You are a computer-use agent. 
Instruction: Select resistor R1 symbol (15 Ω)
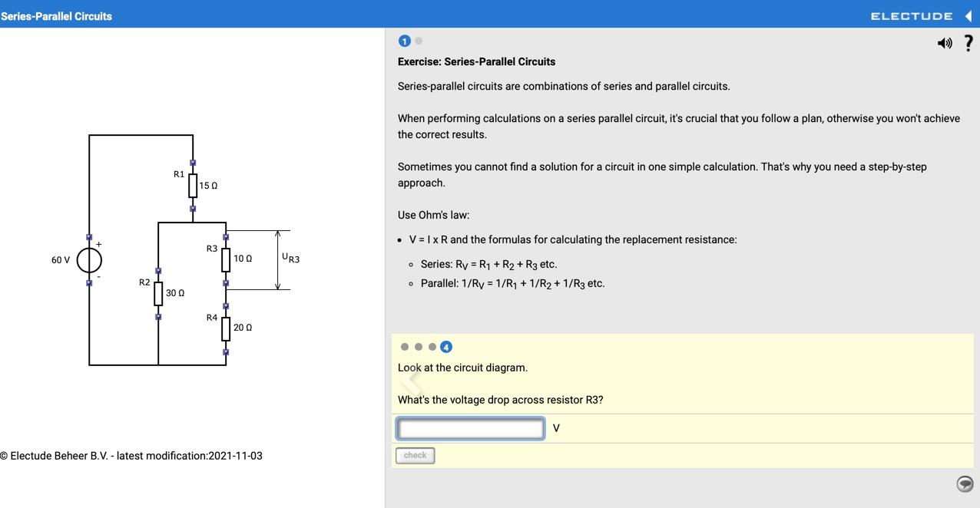point(193,186)
